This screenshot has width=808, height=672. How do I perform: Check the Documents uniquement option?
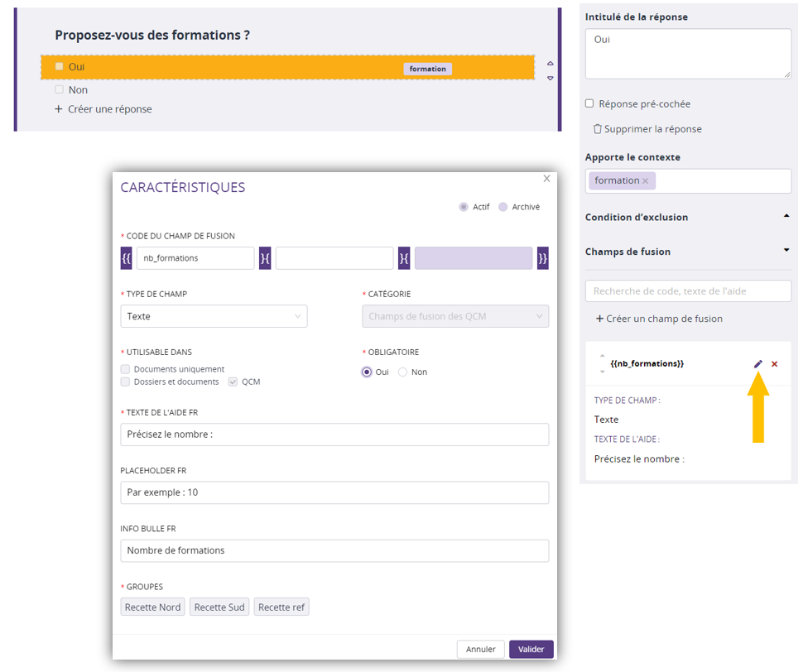(x=125, y=369)
